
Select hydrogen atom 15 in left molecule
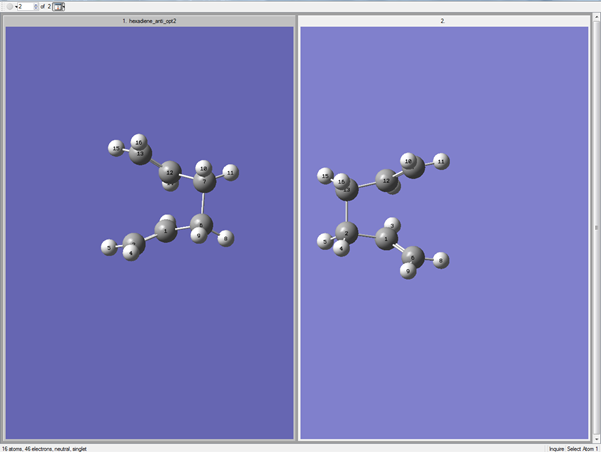[x=116, y=148]
